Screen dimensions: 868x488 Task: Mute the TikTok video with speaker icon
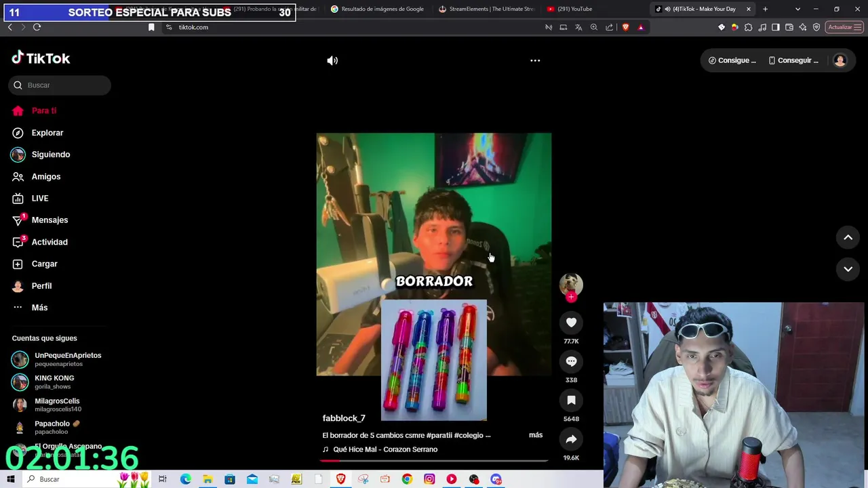[332, 60]
